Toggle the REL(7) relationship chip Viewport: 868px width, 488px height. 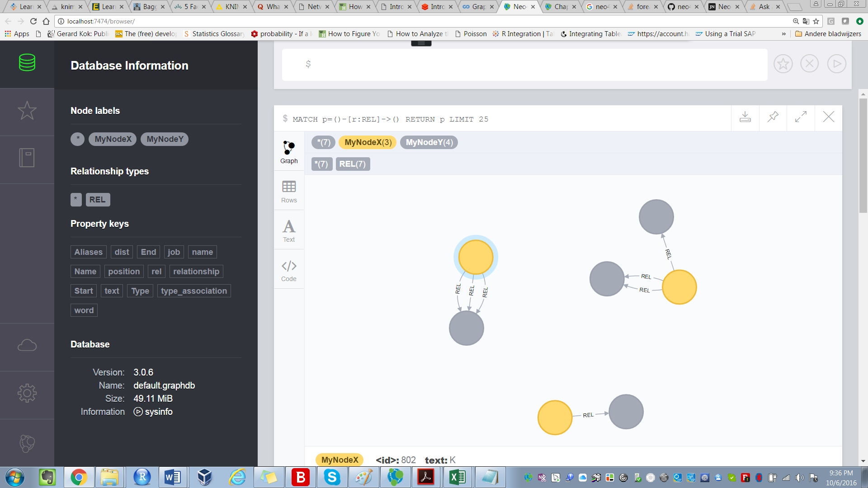pyautogui.click(x=353, y=164)
